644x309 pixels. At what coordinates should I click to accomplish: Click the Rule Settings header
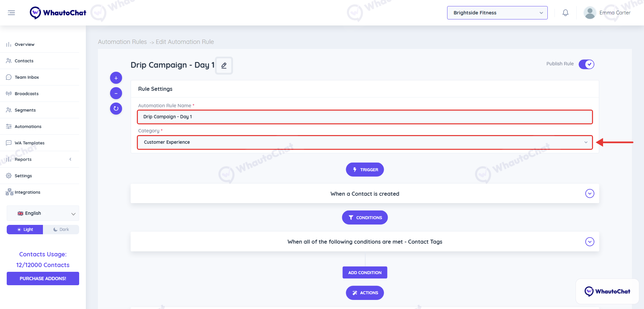(x=155, y=89)
